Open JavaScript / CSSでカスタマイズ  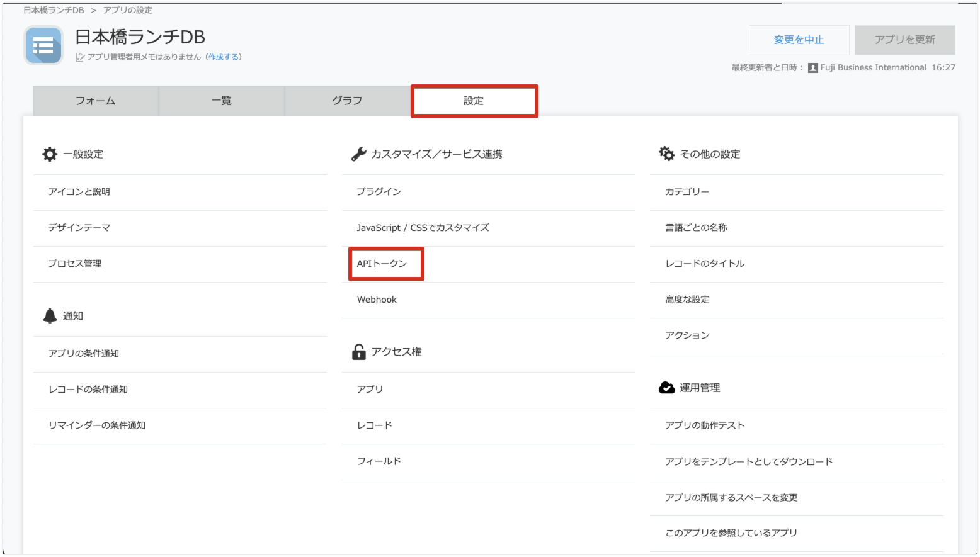(x=488, y=228)
